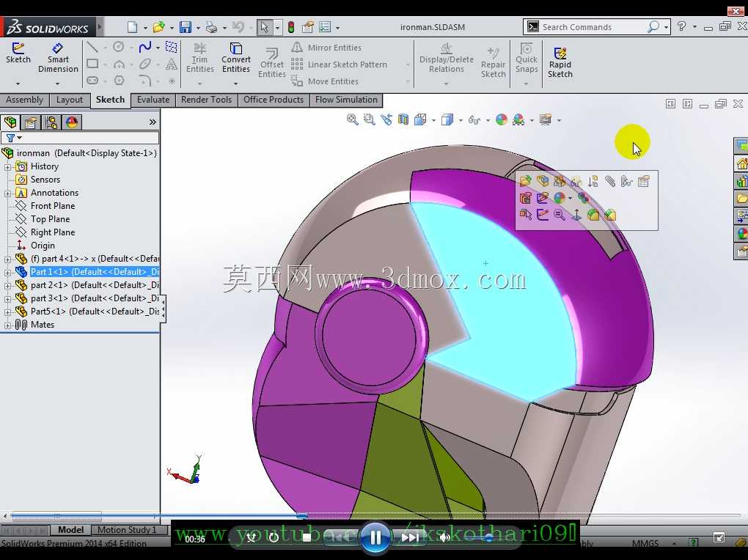Select the Top Plane tree item
Image resolution: width=748 pixels, height=560 pixels.
[x=50, y=219]
